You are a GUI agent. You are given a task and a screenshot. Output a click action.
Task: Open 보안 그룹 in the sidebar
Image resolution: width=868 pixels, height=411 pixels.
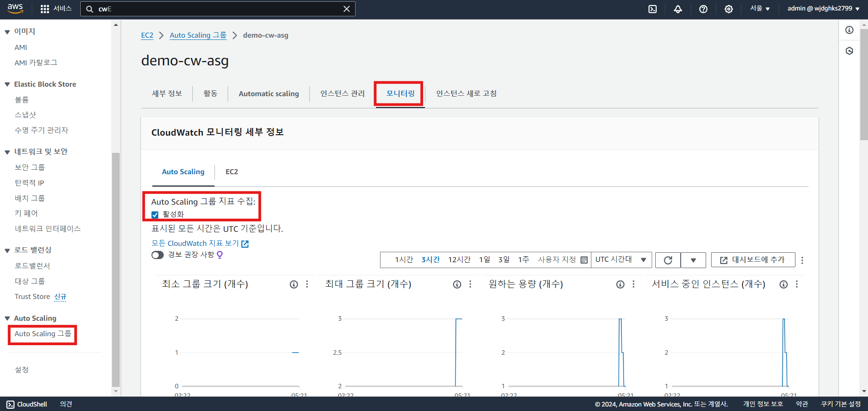[29, 167]
